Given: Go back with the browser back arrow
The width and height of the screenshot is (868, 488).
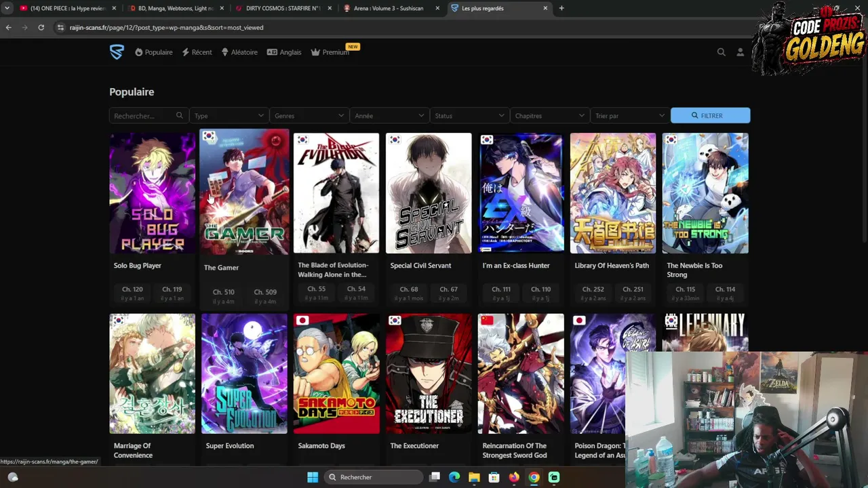Looking at the screenshot, I should [8, 28].
